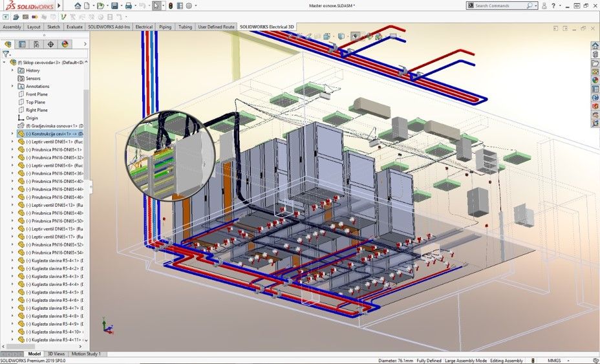The image size is (600, 364).
Task: Click the MMGS unit system in status bar
Action: pos(553,360)
